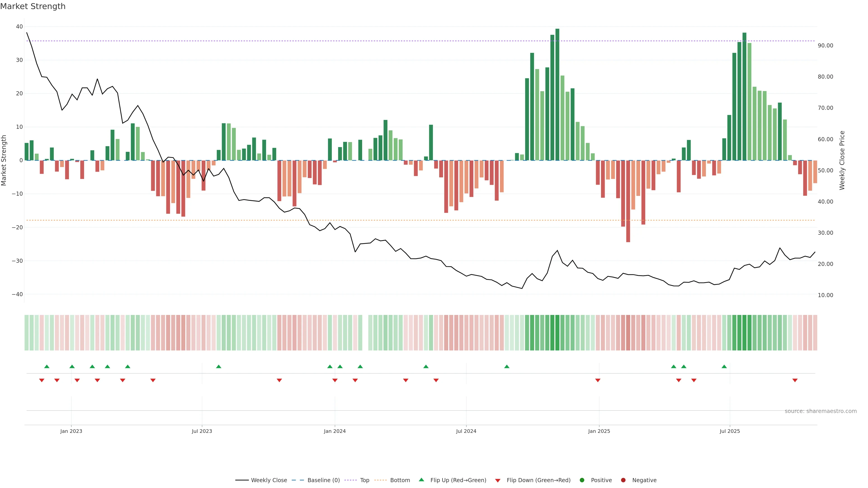This screenshot has width=868, height=488.
Task: Click the red Flip Down triangle in legend
Action: click(498, 481)
